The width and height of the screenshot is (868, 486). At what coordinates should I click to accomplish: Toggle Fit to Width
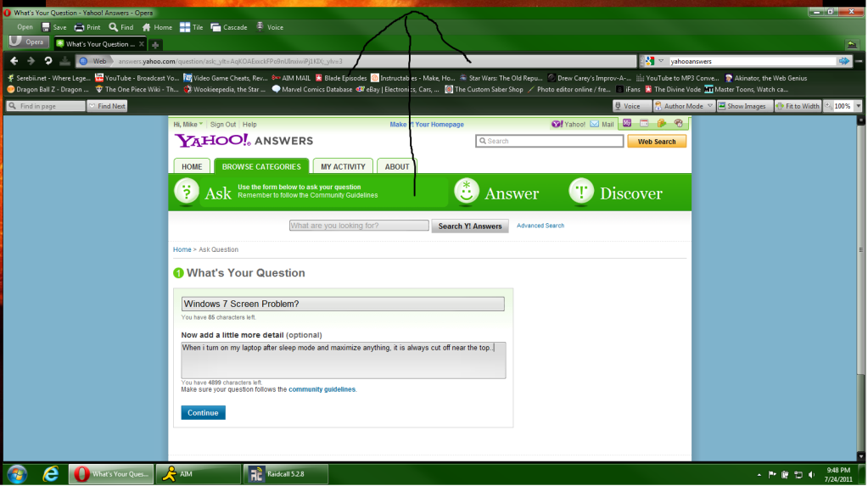798,106
